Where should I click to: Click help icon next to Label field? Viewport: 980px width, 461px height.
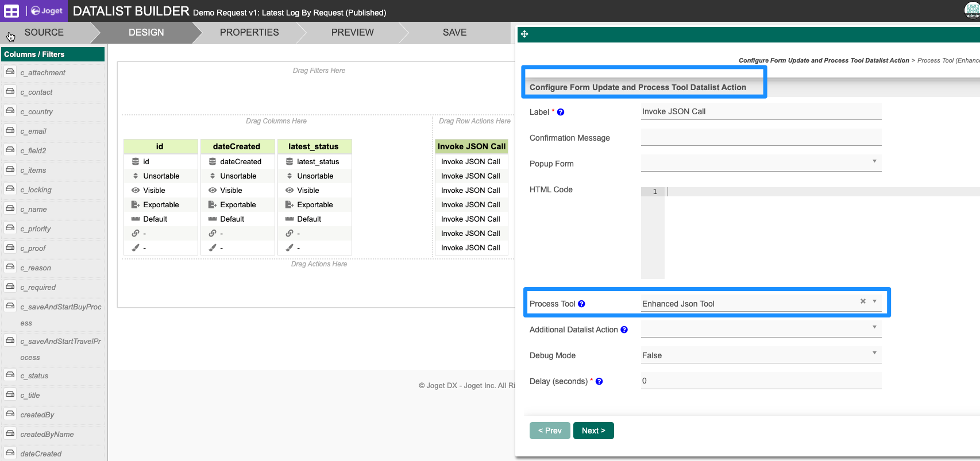561,113
